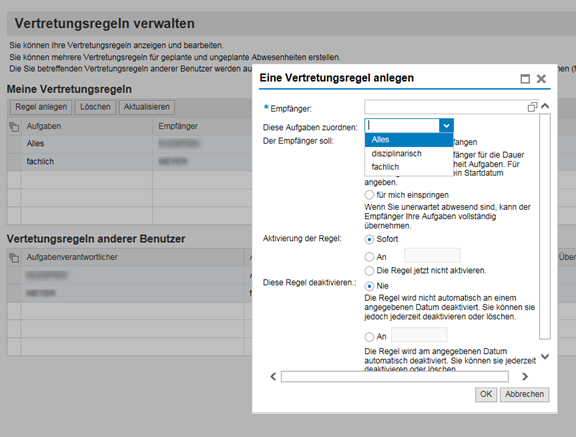Select 'An' radio under Aktivierung der Regel
This screenshot has width=576, height=437.
click(x=369, y=257)
